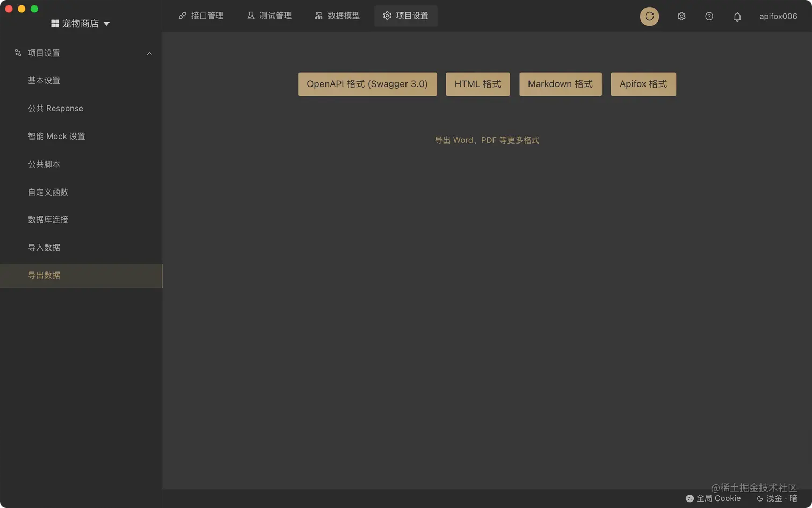Click the 浅金 · 暗 theme moon icon

(760, 498)
